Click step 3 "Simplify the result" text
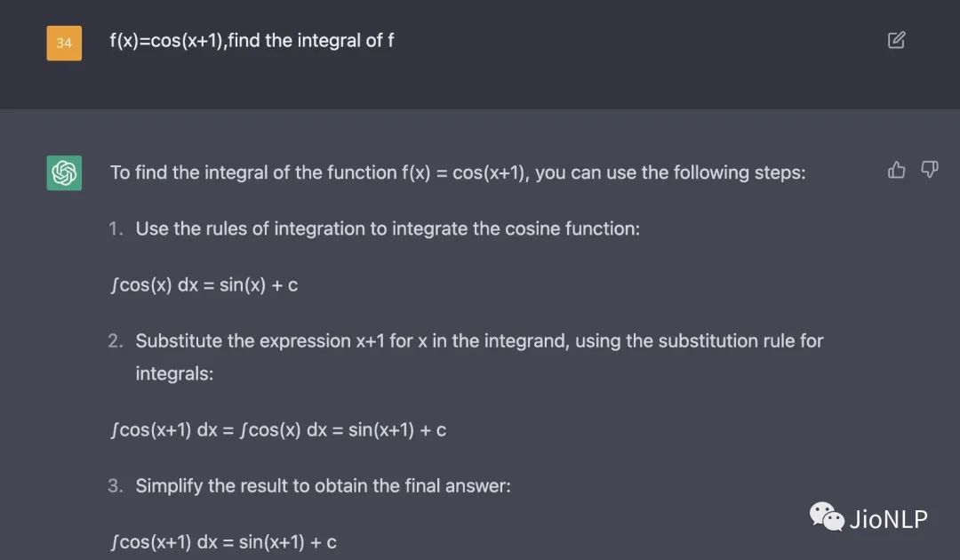This screenshot has height=560, width=960. (x=323, y=486)
